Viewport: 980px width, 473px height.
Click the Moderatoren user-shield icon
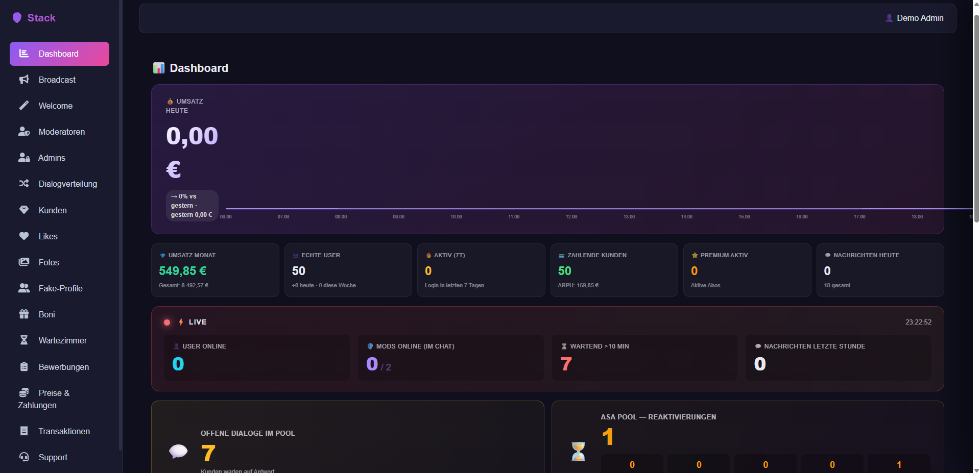(24, 132)
